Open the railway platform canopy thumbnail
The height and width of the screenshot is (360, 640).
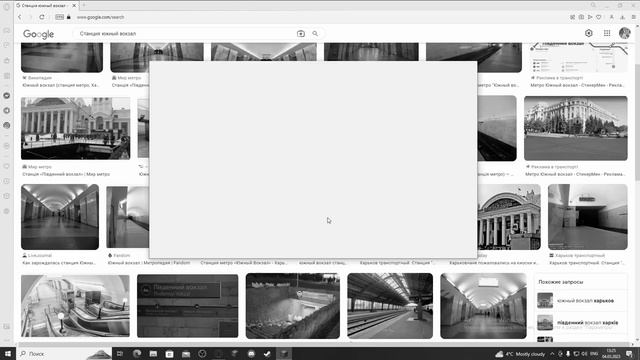click(x=390, y=306)
